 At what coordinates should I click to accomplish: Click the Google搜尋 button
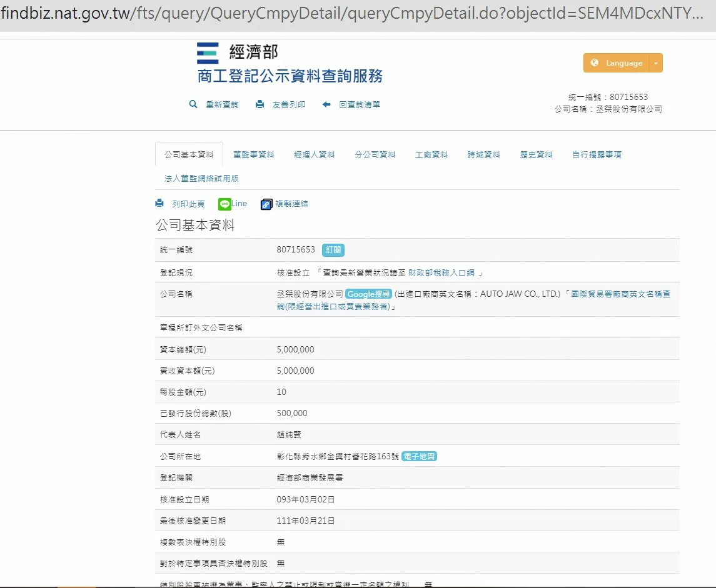point(369,294)
